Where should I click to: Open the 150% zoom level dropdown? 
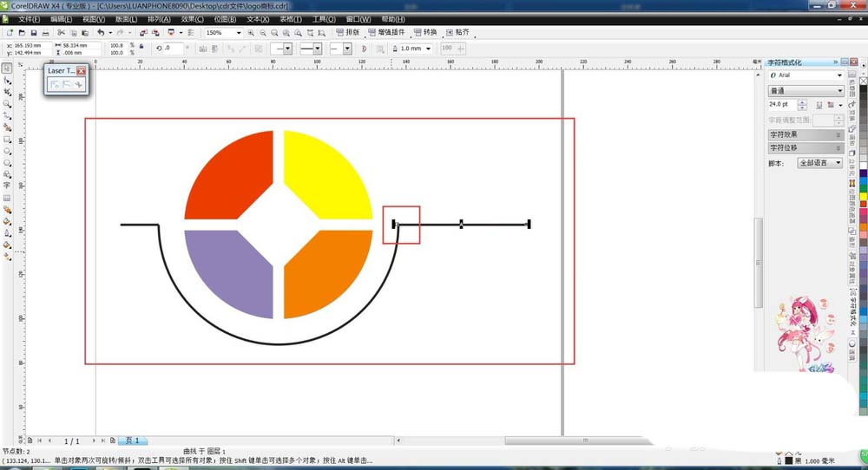coord(239,33)
